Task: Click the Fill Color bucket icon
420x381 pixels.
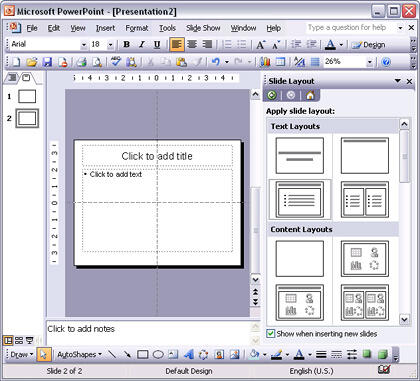Action: coord(254,354)
